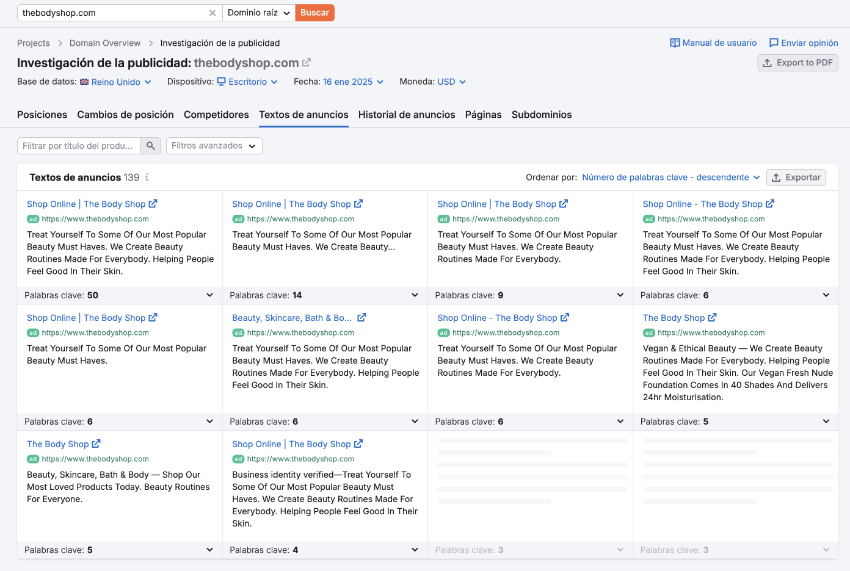The image size is (850, 571).
Task: Open the Historial de anuncios tab
Action: (407, 115)
